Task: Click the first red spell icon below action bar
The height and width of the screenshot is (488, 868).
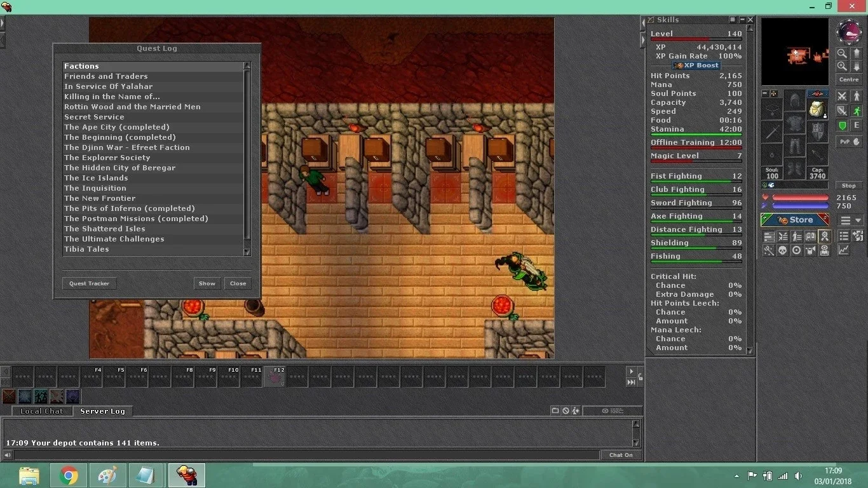Action: (x=9, y=396)
